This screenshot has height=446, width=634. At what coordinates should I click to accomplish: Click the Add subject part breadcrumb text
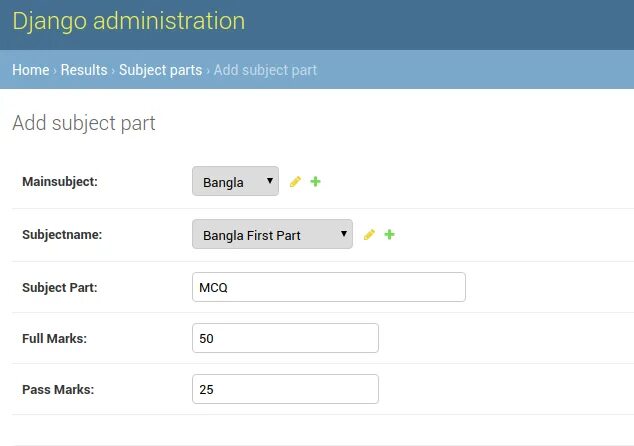(265, 70)
